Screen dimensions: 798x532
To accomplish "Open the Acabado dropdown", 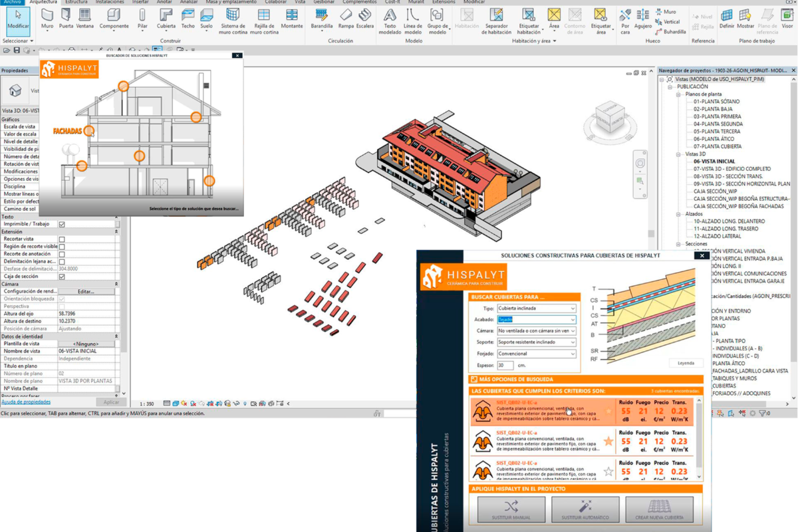I will (536, 320).
